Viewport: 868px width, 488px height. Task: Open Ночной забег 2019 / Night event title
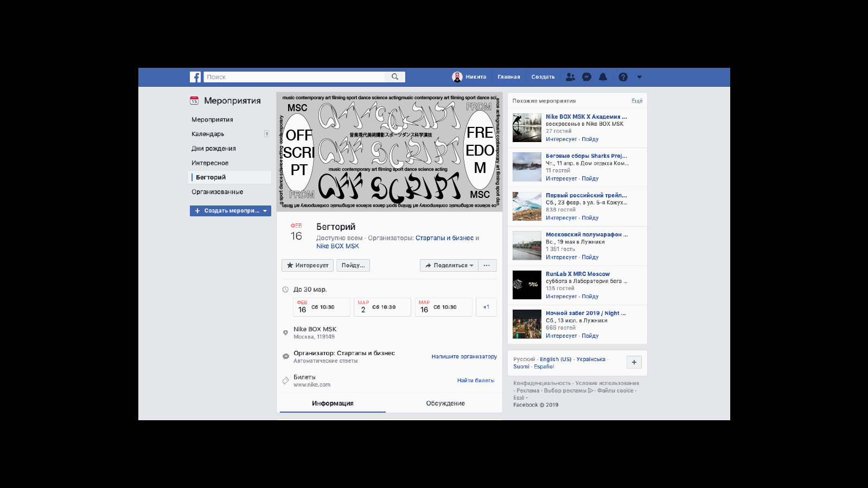point(586,313)
